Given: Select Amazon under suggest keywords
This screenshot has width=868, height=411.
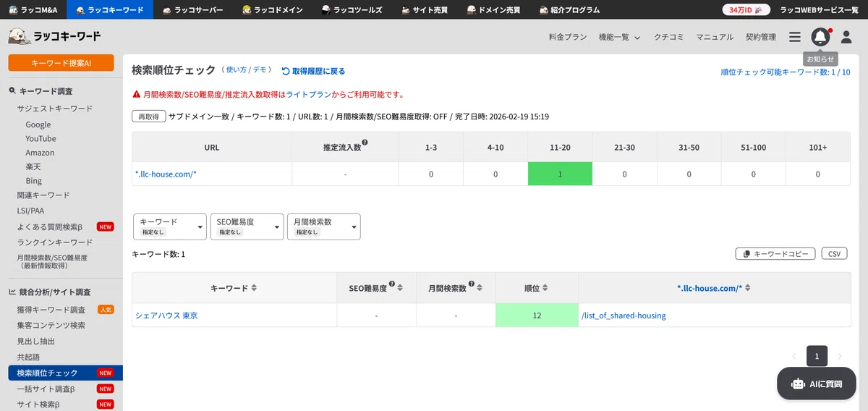Looking at the screenshot, I should pyautogui.click(x=40, y=153).
